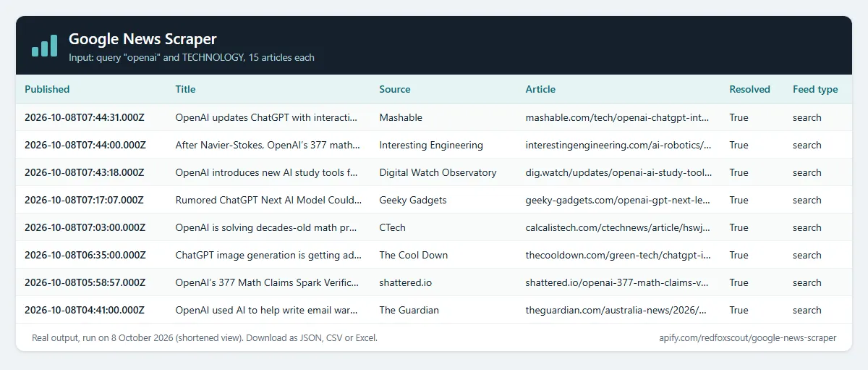Open the geeky-gadgets.com article URL
The height and width of the screenshot is (370, 868).
(x=618, y=200)
